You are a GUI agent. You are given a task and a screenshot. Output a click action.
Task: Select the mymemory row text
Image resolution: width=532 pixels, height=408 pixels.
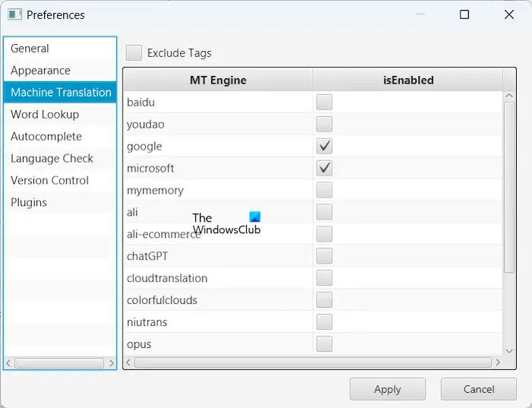pos(155,191)
